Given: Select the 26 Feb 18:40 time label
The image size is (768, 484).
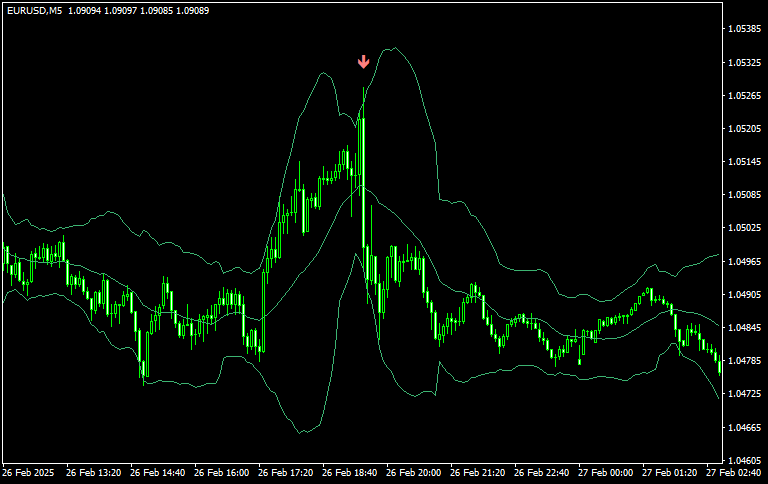Looking at the screenshot, I should click(x=349, y=472).
